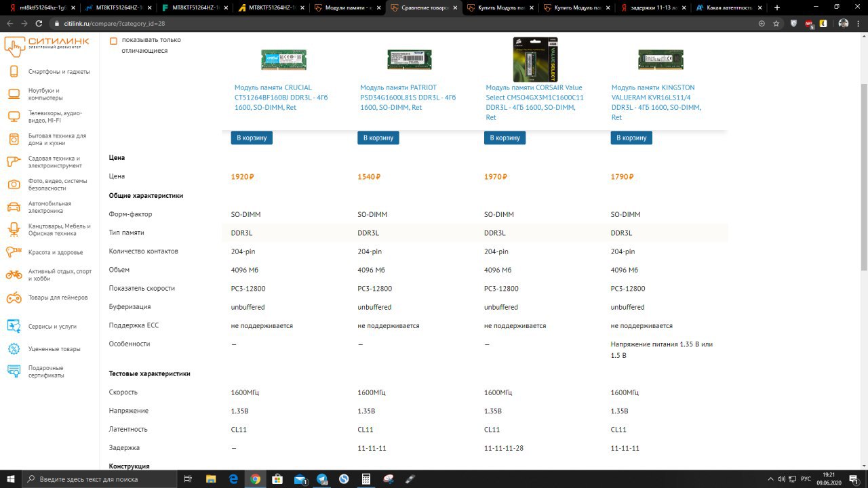
Task: Add the KINGSTON module to the cart
Action: coord(631,138)
